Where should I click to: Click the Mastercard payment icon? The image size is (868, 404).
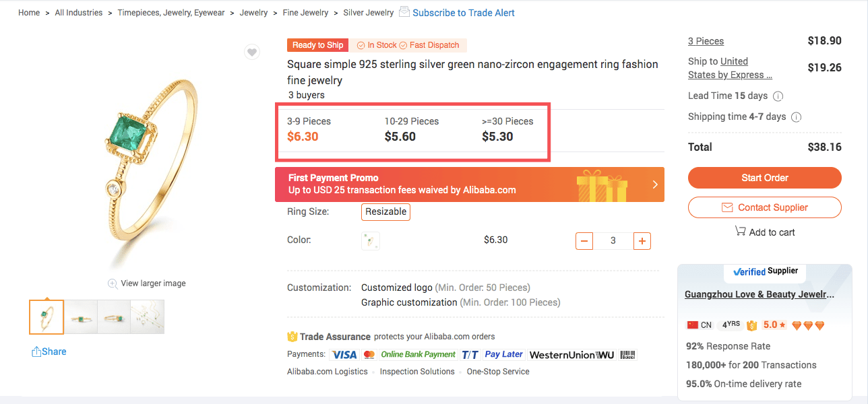369,354
